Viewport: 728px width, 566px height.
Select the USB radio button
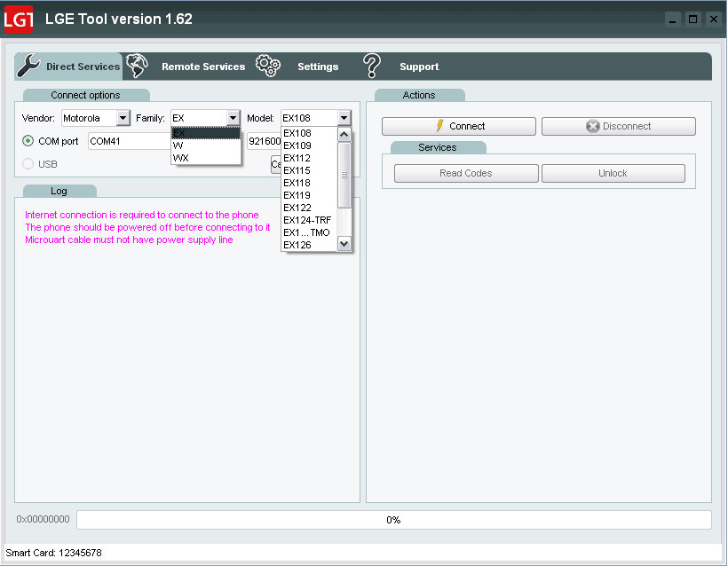pyautogui.click(x=28, y=164)
